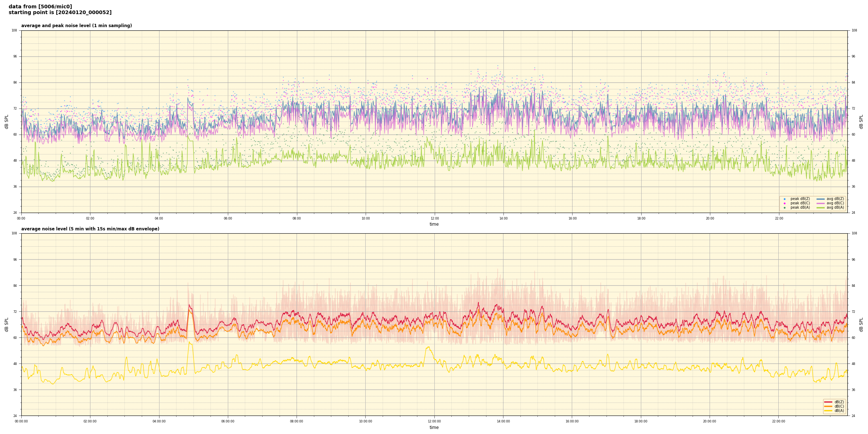Click the 04:00:00 tick label on bottom chart
This screenshot has height=434, width=868.
159,421
